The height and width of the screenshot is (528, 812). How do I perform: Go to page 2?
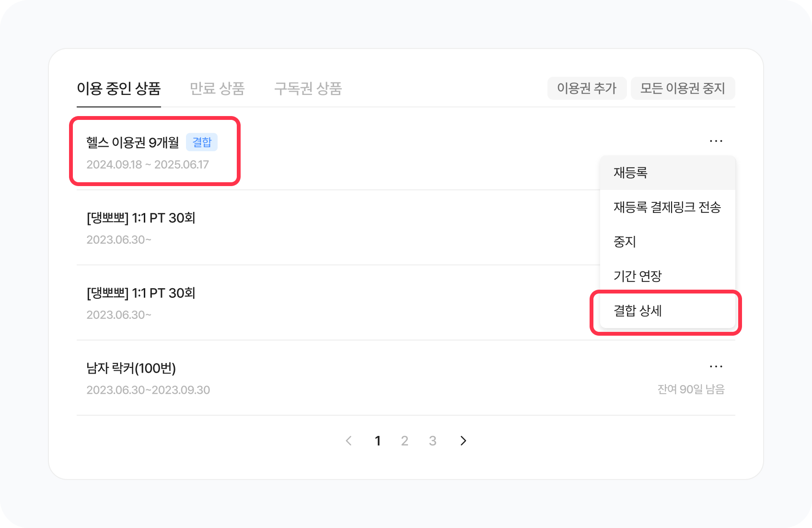(x=405, y=441)
